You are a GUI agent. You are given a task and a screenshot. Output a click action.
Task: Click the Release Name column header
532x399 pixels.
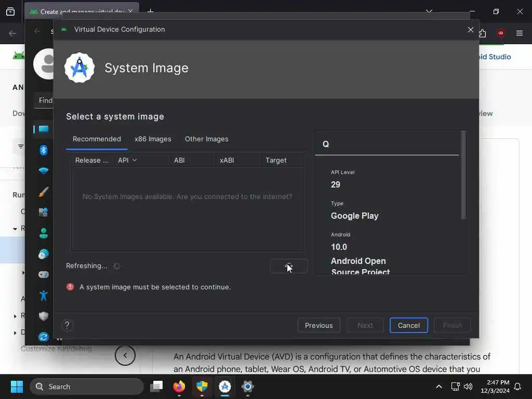point(92,160)
